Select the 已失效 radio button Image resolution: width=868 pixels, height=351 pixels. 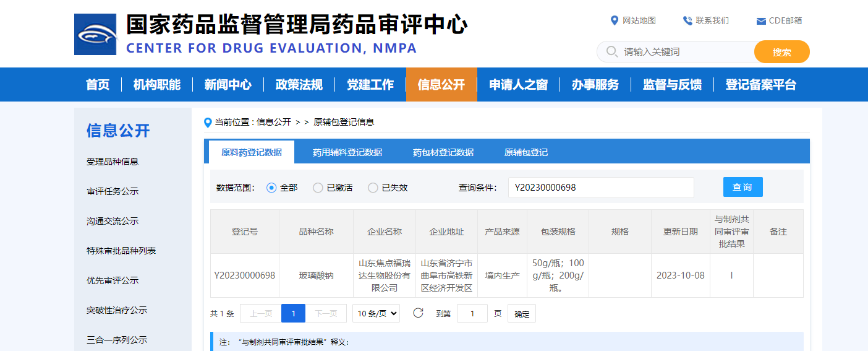pos(373,188)
